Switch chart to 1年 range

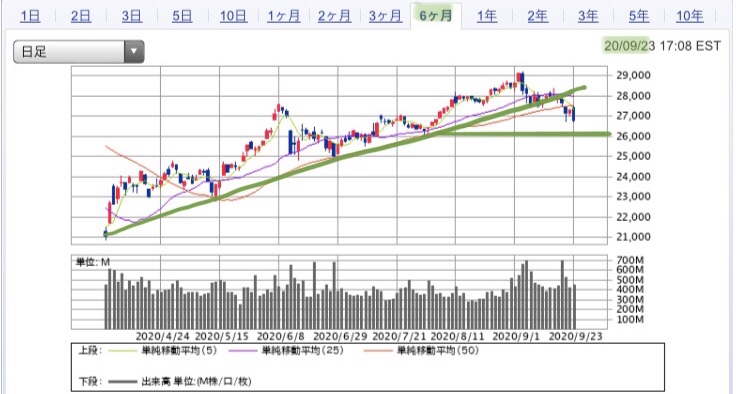tap(487, 16)
